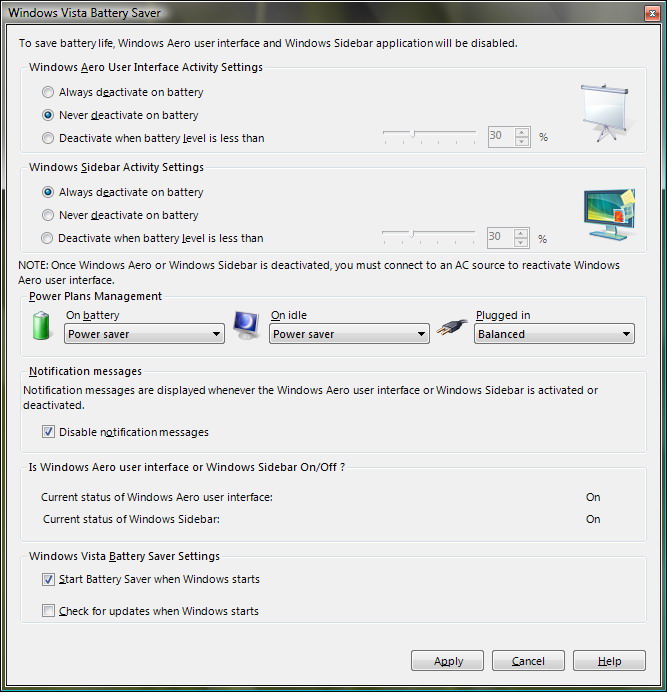Screen dimensions: 667x692
Task: Open the On battery power plan dropdown
Action: (144, 334)
